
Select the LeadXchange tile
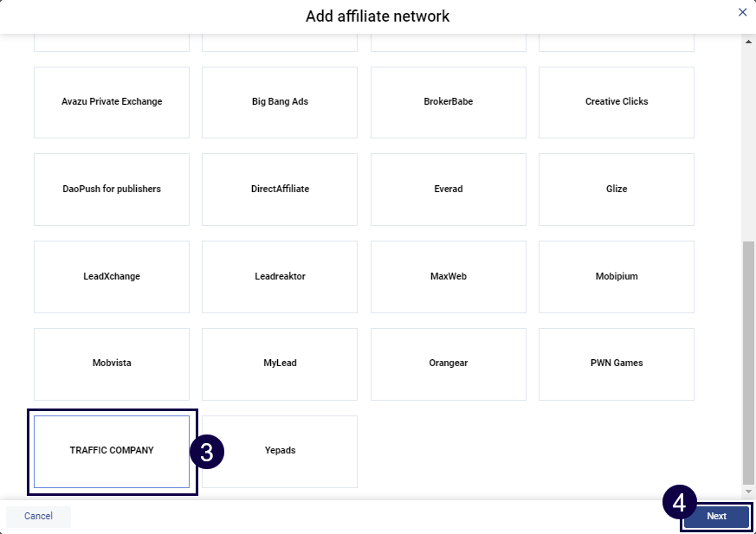pos(112,277)
